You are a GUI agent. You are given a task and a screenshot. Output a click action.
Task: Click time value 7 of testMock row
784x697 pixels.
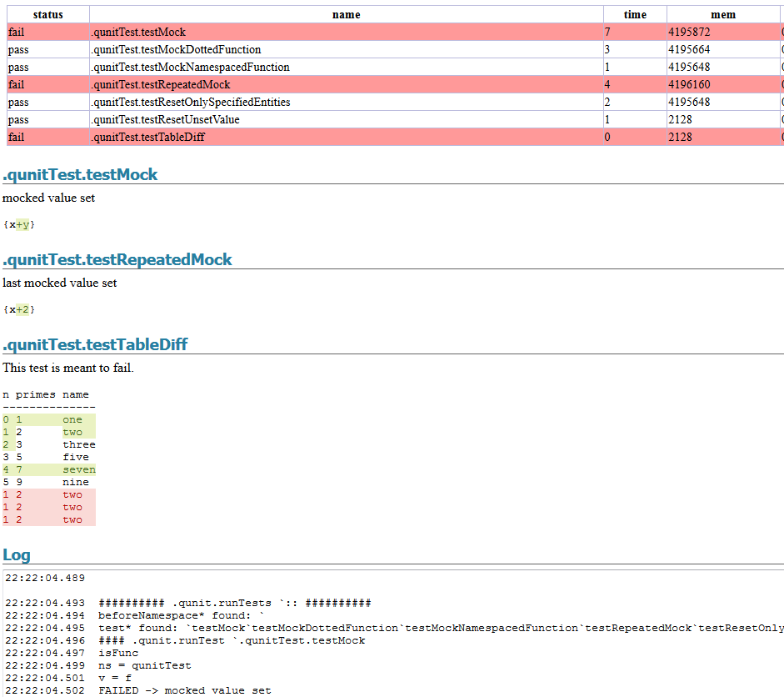point(607,32)
